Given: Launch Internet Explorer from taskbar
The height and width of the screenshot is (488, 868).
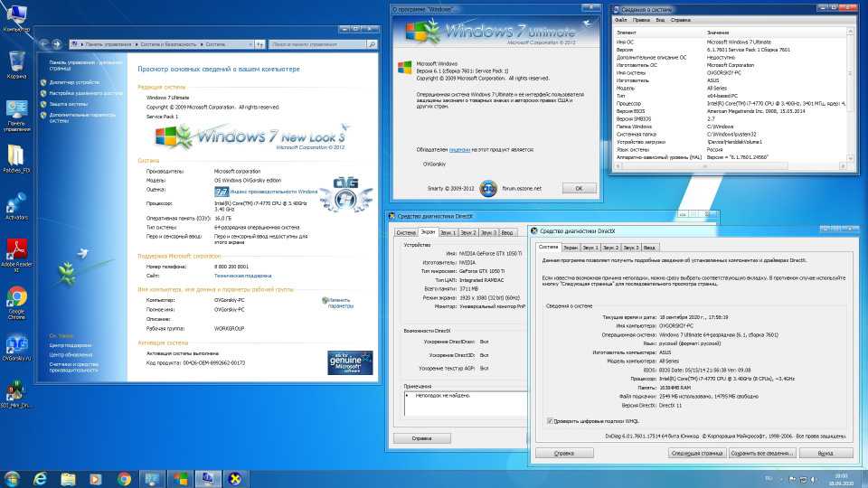Looking at the screenshot, I should [40, 479].
